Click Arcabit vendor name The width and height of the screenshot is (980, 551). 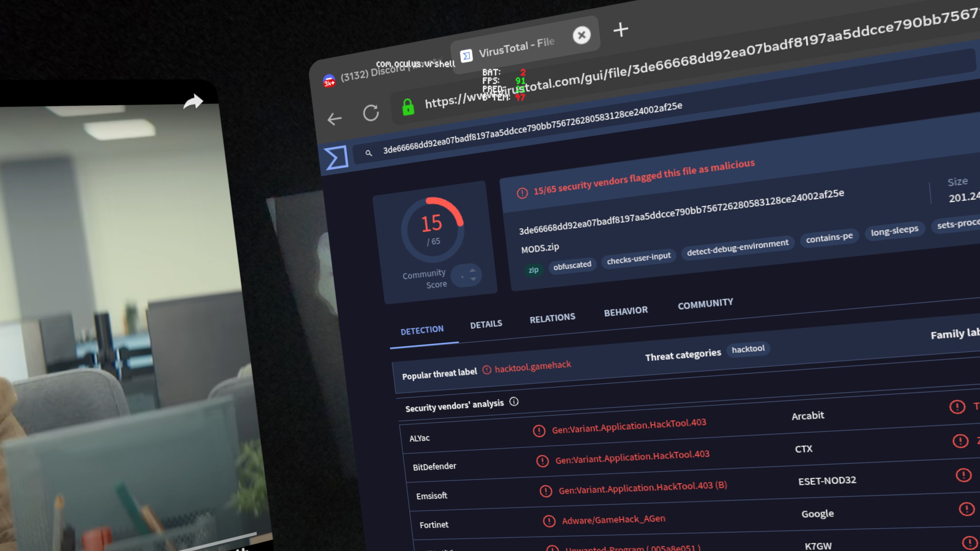(808, 416)
